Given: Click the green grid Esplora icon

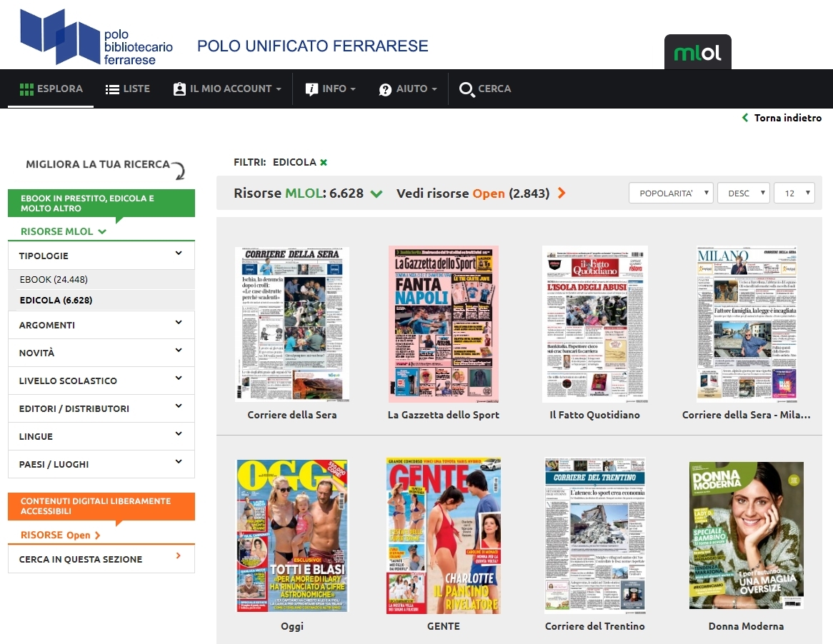Looking at the screenshot, I should point(26,89).
